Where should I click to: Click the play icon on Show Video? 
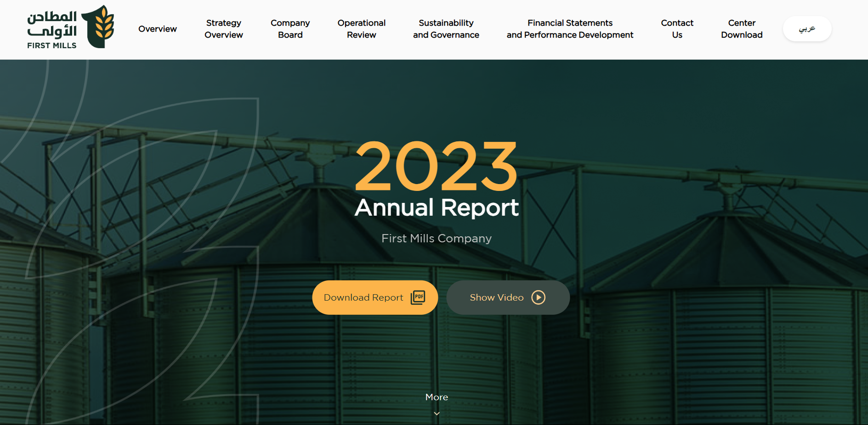tap(539, 297)
